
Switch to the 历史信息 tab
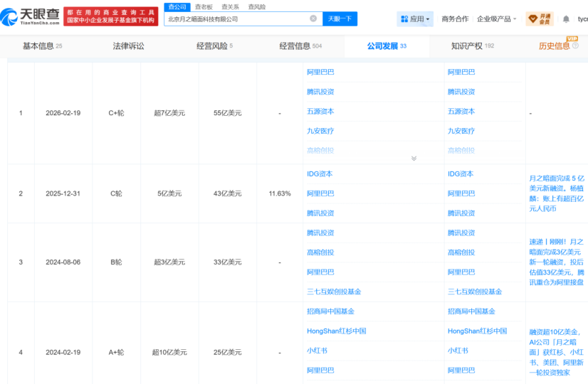[555, 46]
